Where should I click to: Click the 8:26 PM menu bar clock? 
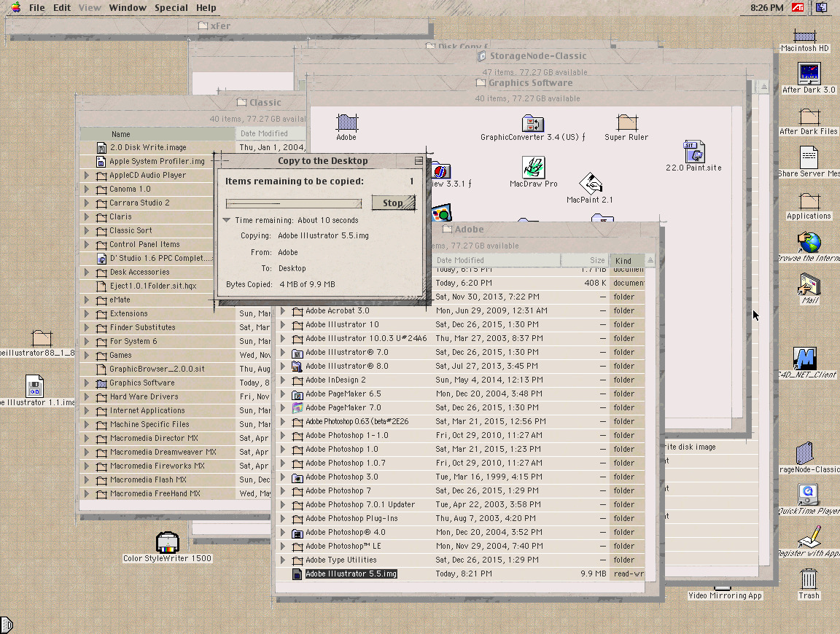(x=766, y=7)
